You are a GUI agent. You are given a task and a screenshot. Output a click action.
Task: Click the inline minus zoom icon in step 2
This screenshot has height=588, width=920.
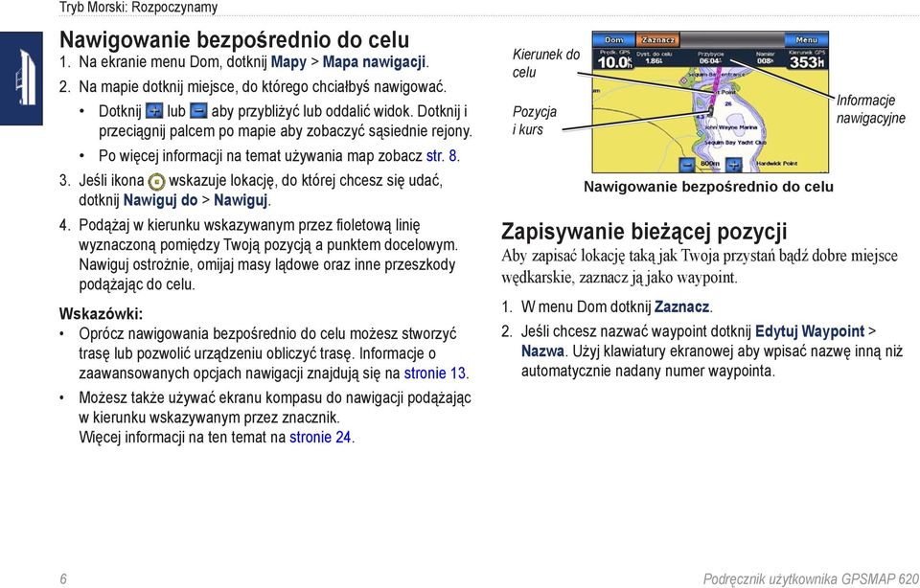point(199,110)
